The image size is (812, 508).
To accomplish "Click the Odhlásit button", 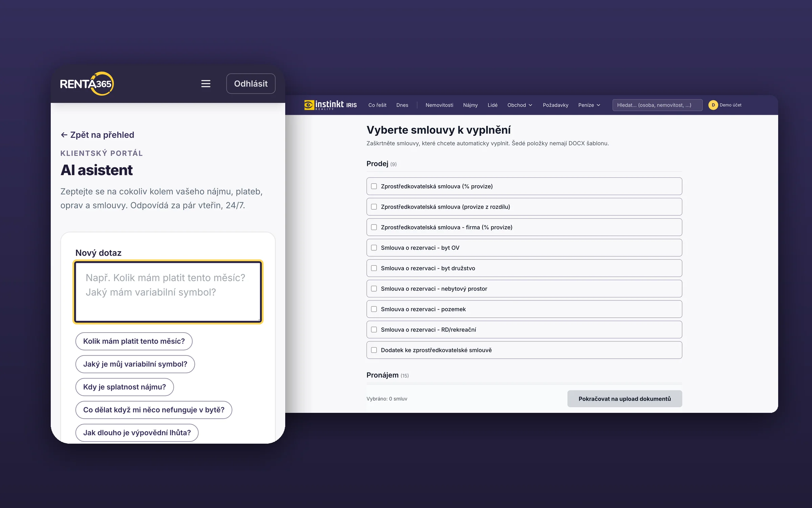I will tap(251, 84).
